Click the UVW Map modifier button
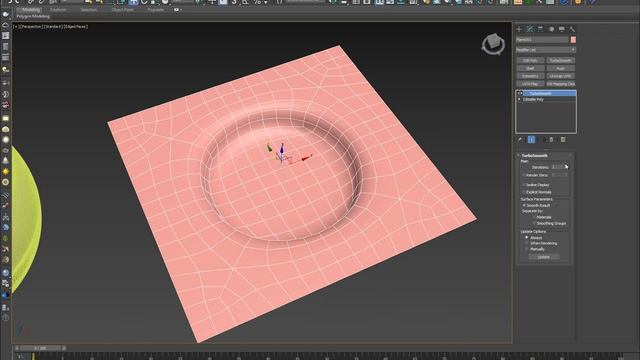The image size is (640, 360). 530,84
